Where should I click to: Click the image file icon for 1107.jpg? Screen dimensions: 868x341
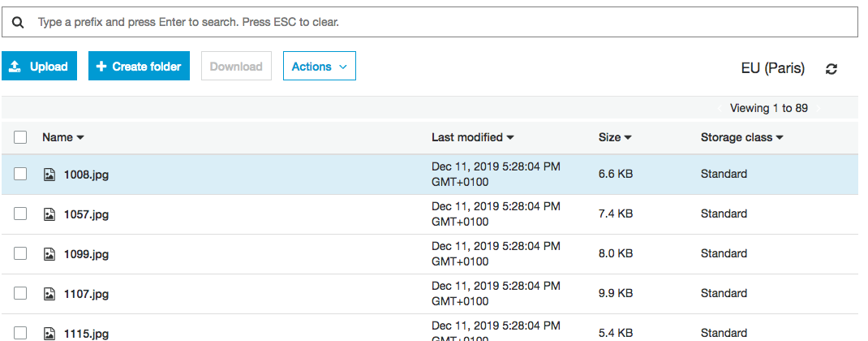pyautogui.click(x=49, y=294)
